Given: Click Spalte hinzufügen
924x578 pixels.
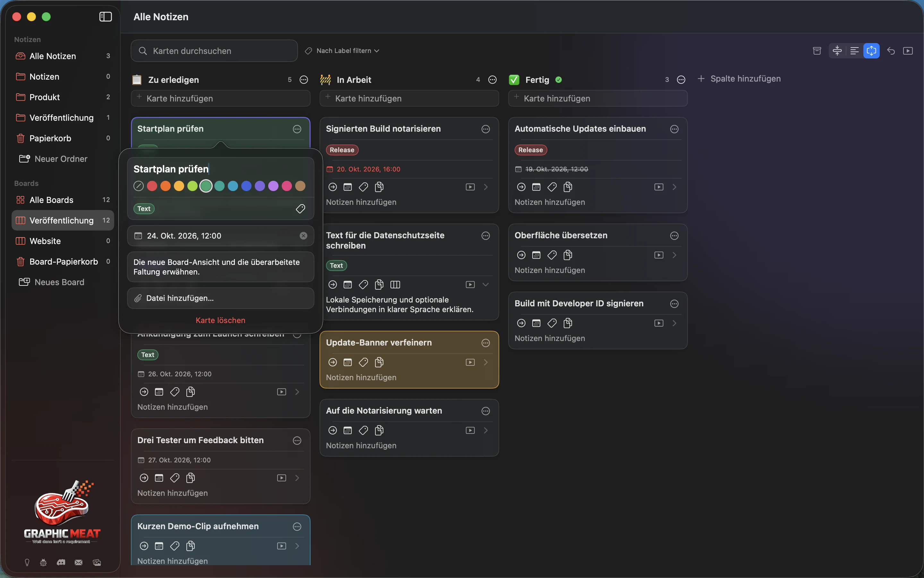Looking at the screenshot, I should pyautogui.click(x=739, y=79).
